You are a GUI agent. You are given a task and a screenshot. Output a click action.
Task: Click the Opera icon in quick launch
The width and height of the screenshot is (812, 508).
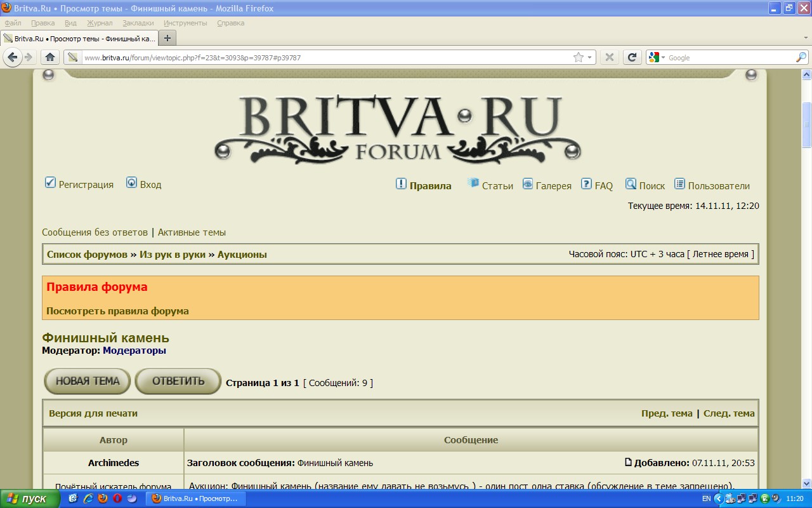pos(117,498)
